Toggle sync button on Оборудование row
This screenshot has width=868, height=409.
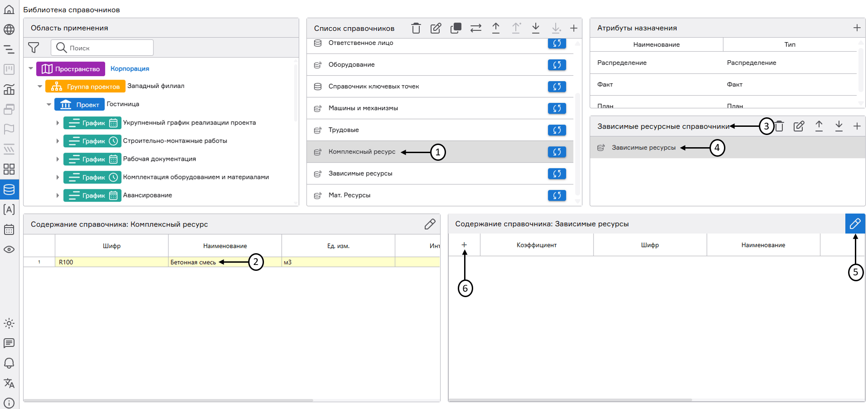pos(556,65)
